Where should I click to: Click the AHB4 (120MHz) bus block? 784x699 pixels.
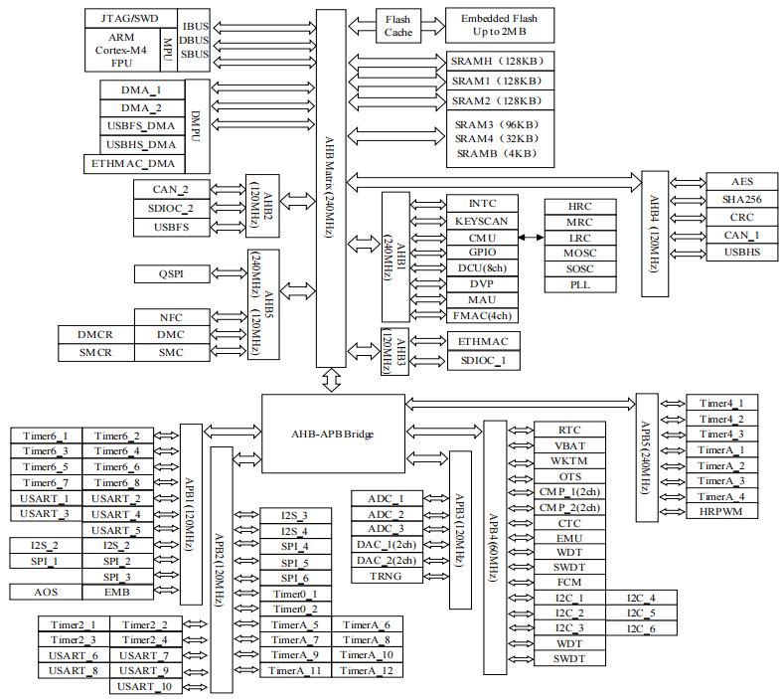tap(655, 234)
